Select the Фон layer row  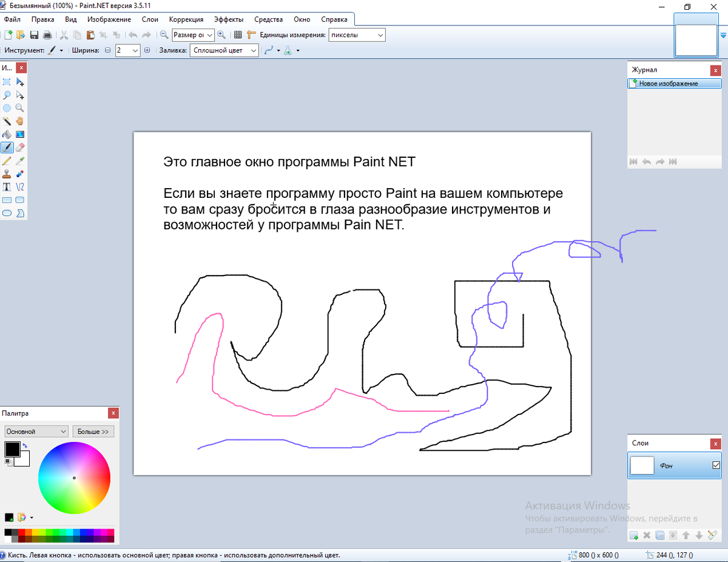[675, 466]
